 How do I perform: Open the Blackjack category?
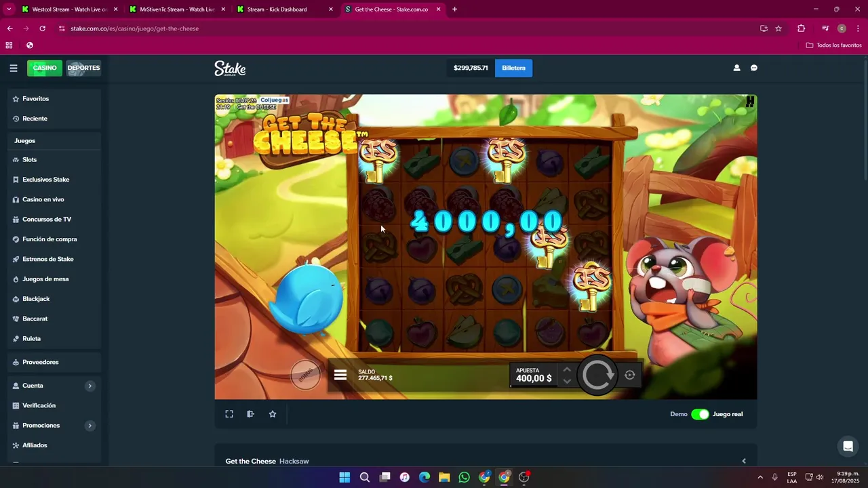click(54, 299)
